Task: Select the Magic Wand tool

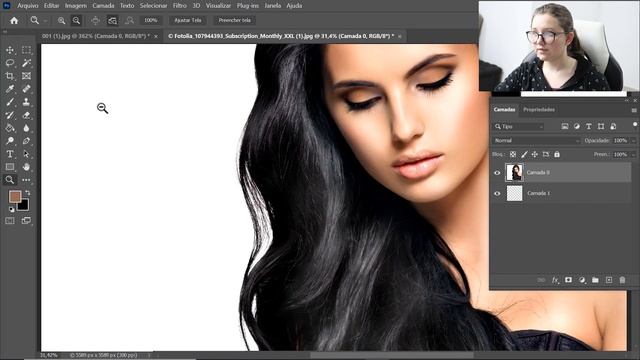Action: coord(26,63)
